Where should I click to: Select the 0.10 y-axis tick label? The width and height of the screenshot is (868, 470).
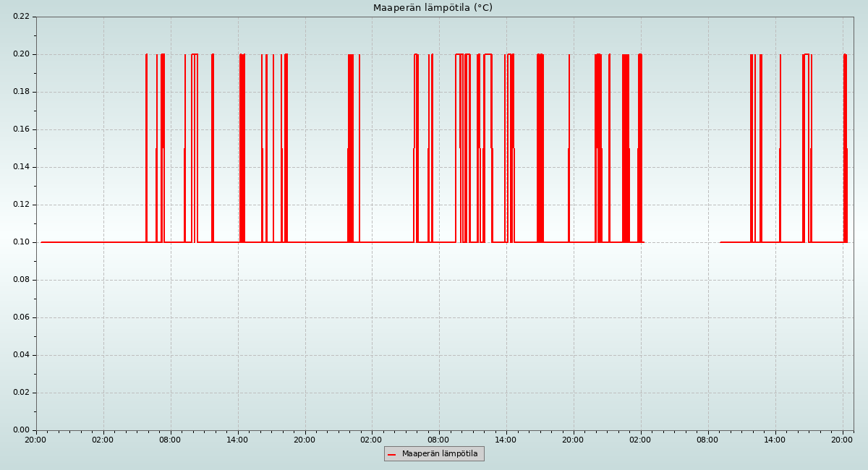[21, 242]
